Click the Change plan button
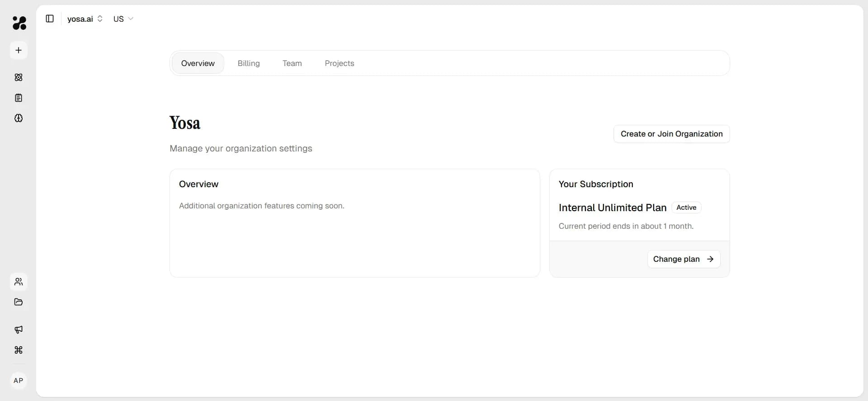868x401 pixels. [x=684, y=259]
